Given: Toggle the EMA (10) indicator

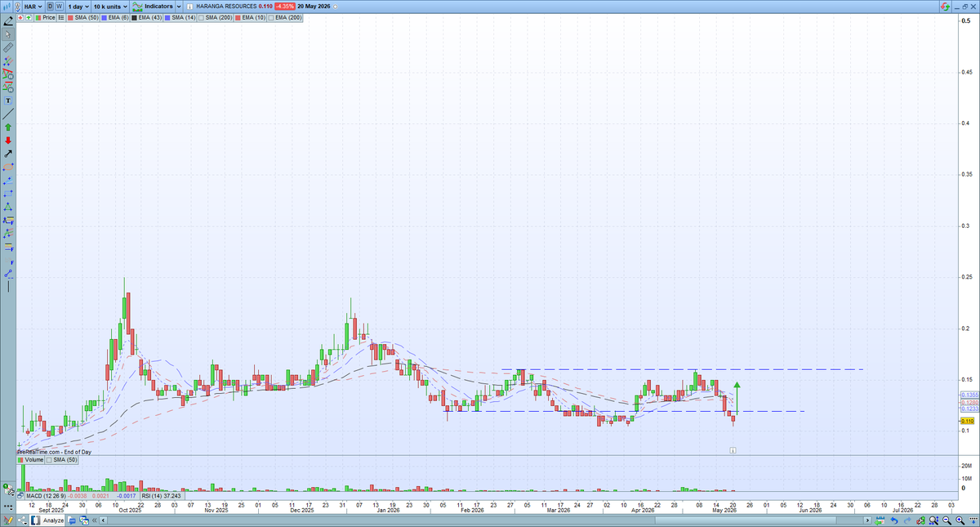Looking at the screenshot, I should (x=249, y=17).
